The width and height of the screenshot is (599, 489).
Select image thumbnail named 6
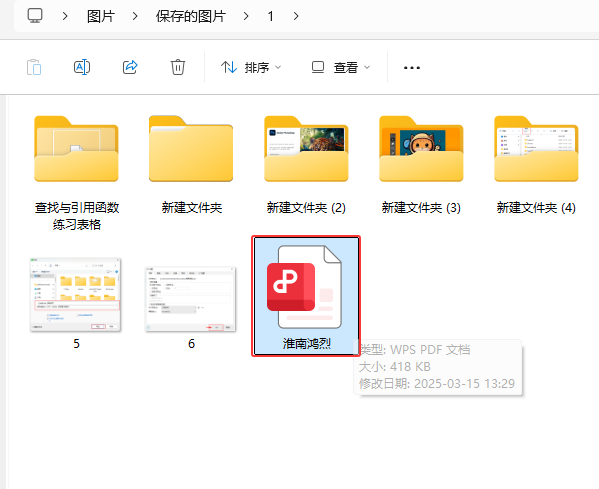click(191, 299)
